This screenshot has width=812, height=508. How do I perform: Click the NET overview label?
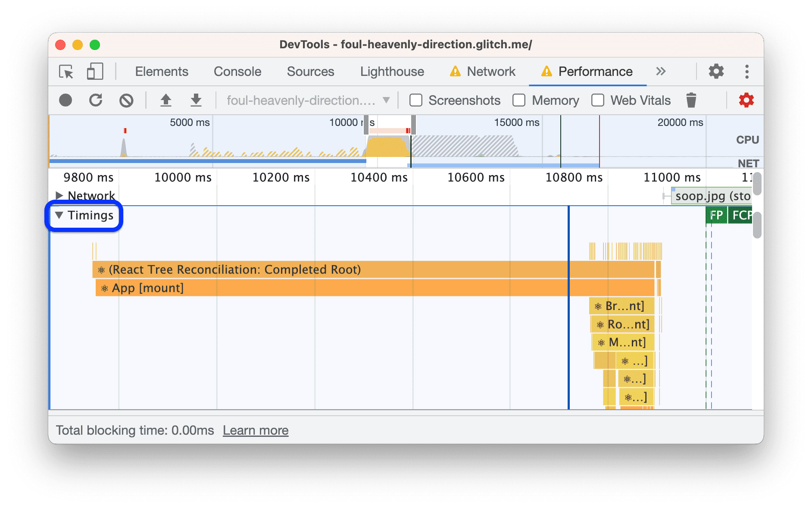coord(748,163)
